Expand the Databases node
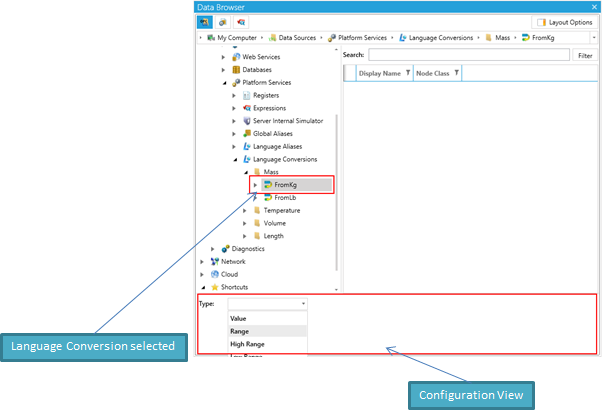The width and height of the screenshot is (603, 411). (223, 70)
